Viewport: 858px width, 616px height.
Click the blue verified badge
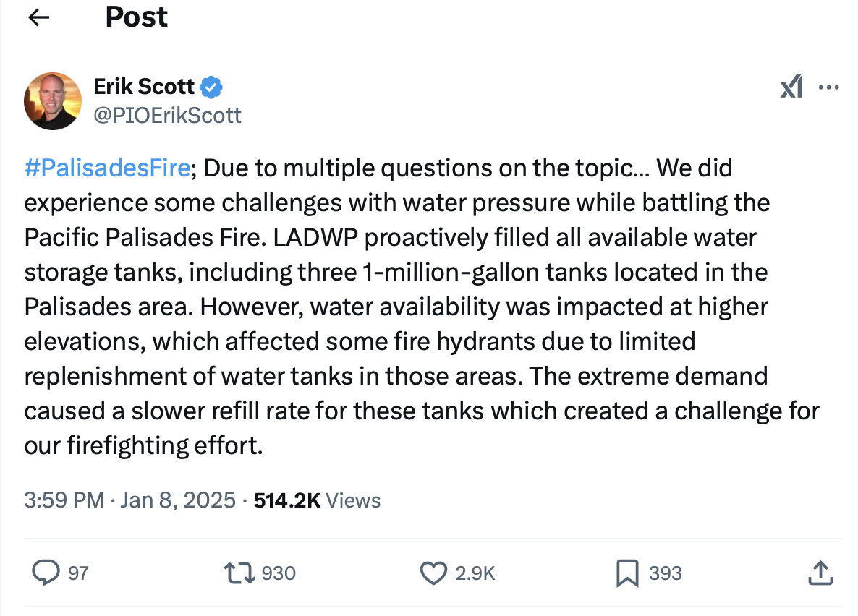click(211, 87)
